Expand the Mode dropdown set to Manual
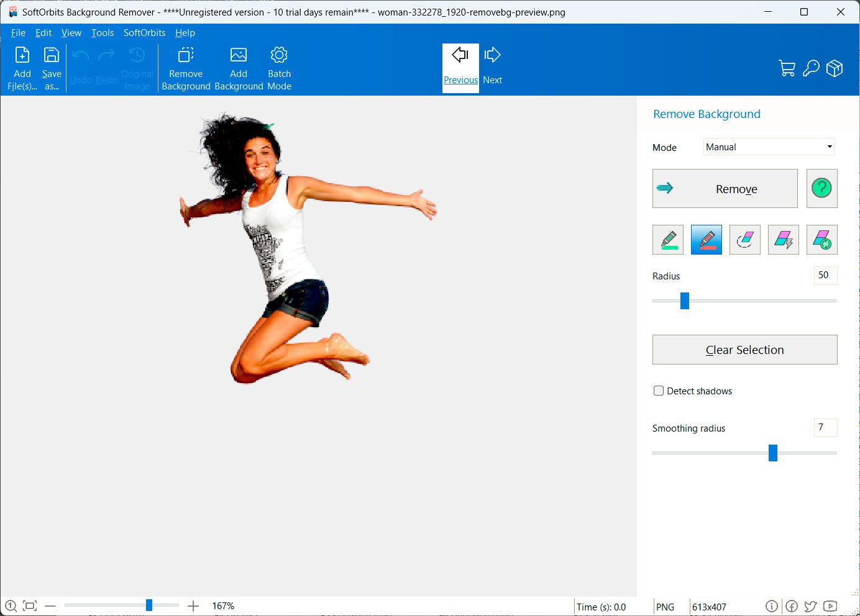The height and width of the screenshot is (616, 860). (x=769, y=147)
